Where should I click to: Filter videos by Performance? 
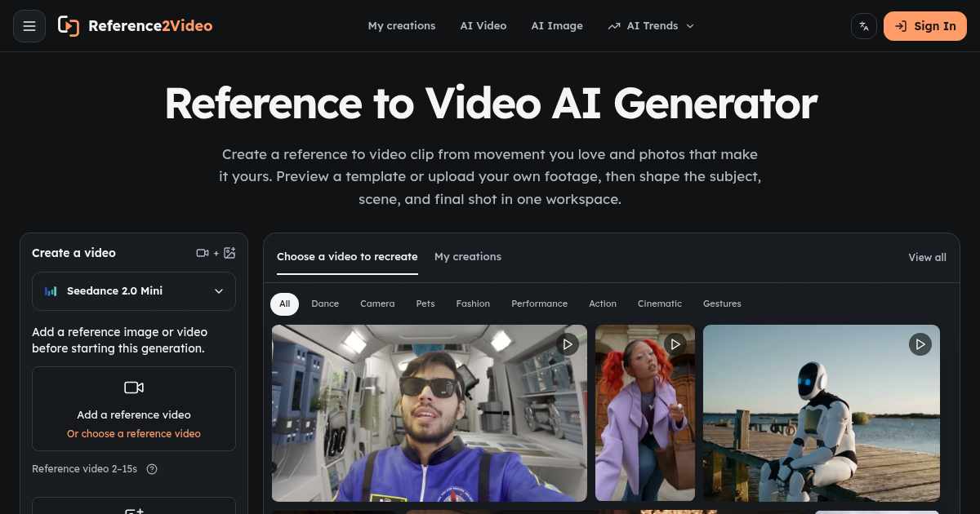[540, 304]
